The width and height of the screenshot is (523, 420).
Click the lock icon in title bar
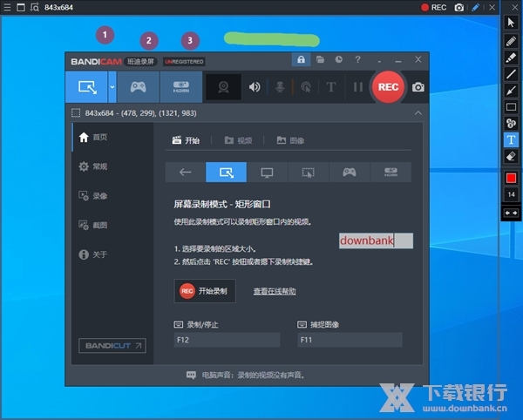click(x=301, y=59)
